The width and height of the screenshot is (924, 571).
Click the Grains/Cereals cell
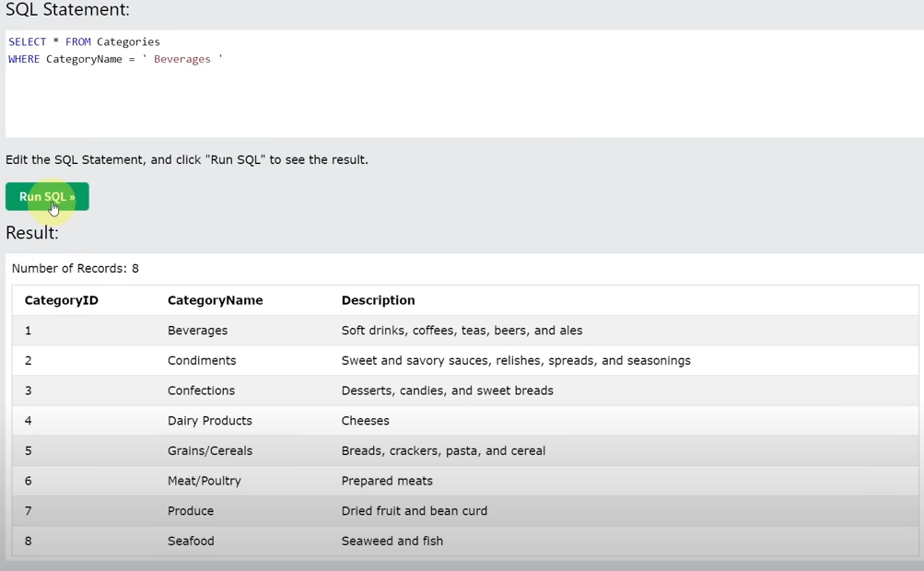click(210, 450)
